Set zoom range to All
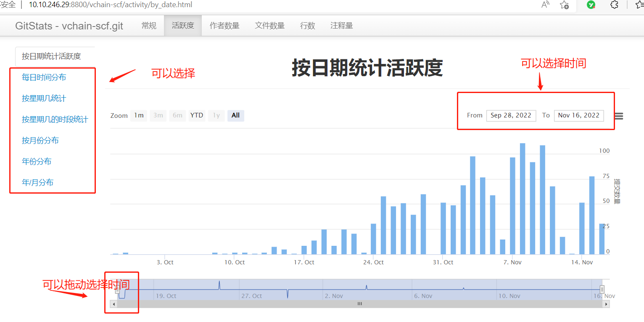644x322 pixels. tap(235, 115)
